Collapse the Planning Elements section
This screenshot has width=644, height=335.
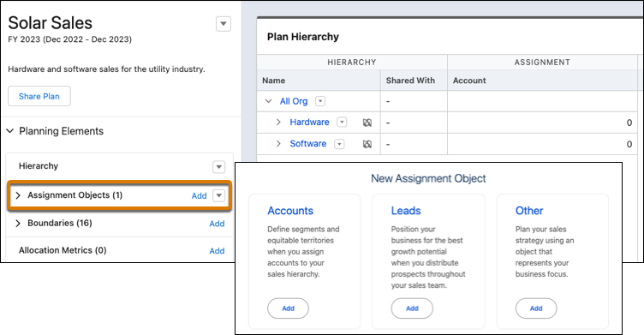(10, 131)
